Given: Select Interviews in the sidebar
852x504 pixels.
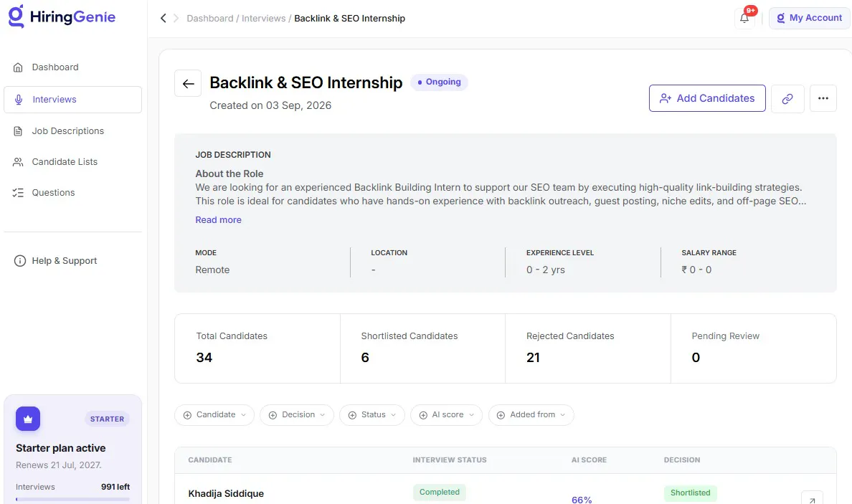Looking at the screenshot, I should (72, 100).
